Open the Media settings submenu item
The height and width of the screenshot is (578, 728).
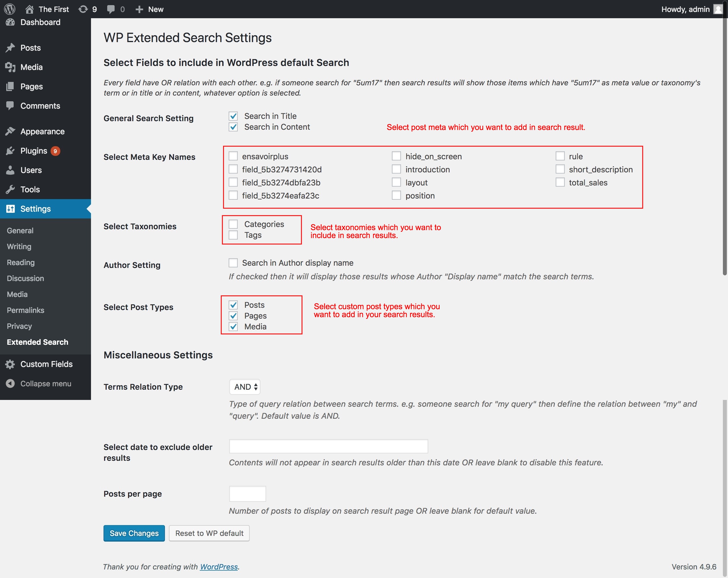(17, 294)
